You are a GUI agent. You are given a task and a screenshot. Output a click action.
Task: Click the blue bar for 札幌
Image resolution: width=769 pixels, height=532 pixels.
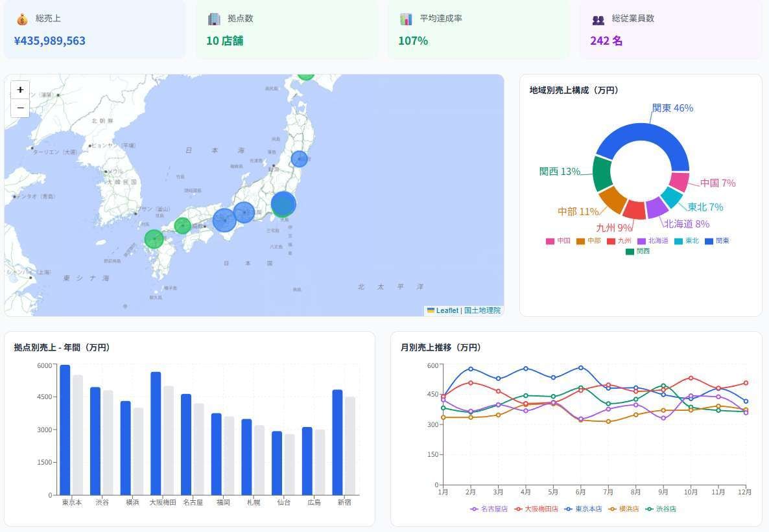246,457
